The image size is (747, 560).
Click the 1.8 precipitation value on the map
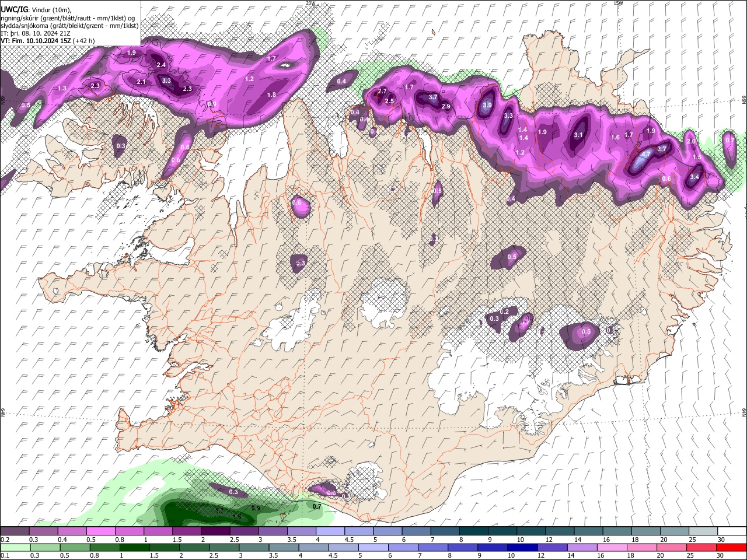271,94
